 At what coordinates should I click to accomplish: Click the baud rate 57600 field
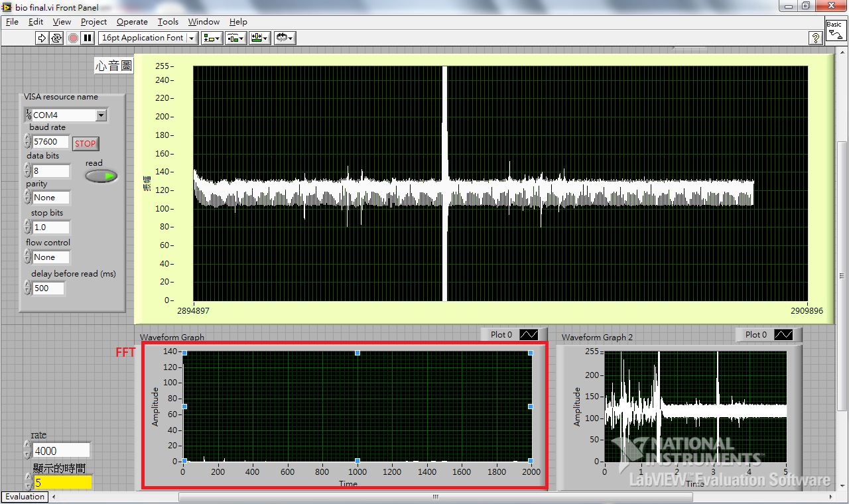tap(50, 142)
